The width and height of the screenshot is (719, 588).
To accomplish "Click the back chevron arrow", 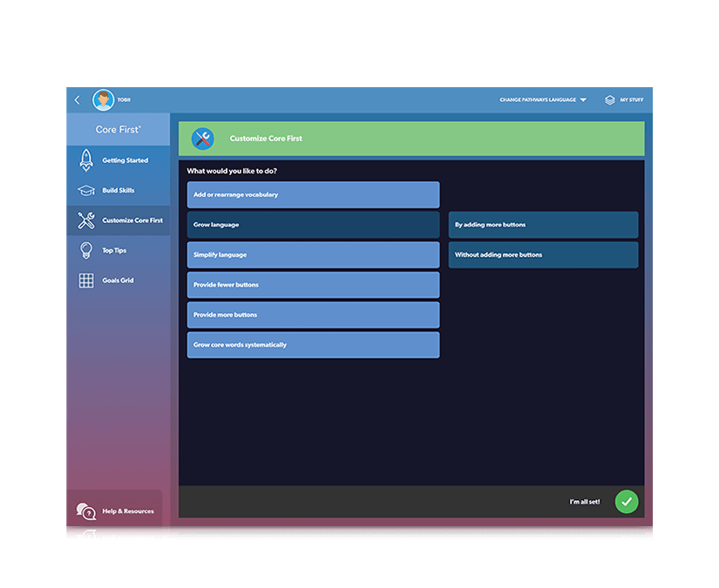I will click(x=76, y=99).
